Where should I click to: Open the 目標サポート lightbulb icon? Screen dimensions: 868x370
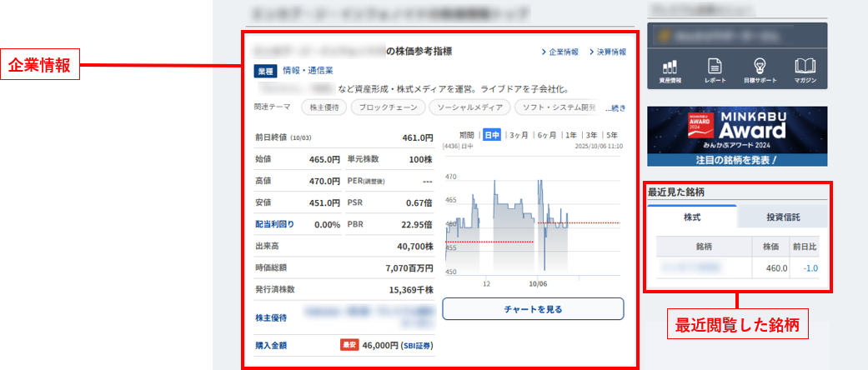[760, 72]
